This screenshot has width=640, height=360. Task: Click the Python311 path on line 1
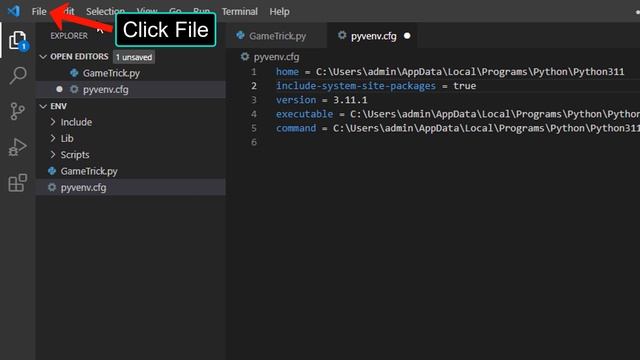(x=470, y=72)
